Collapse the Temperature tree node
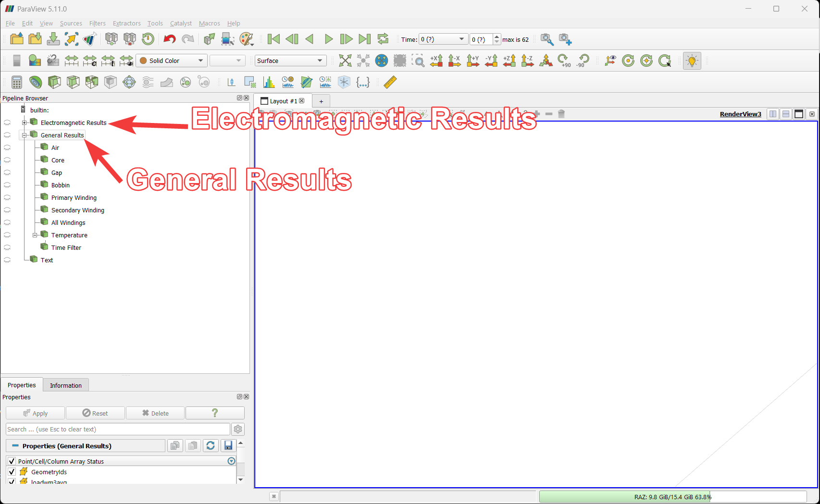 [x=35, y=235]
